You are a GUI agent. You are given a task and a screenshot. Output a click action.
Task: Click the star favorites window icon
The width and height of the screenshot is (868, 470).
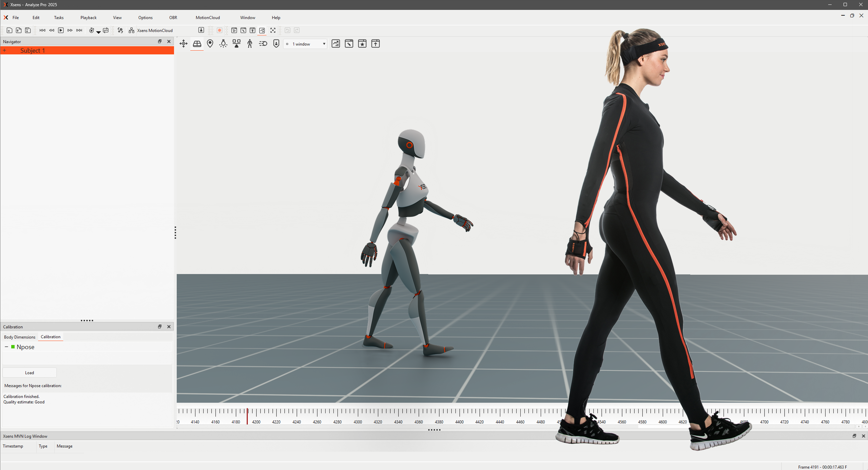tap(362, 44)
